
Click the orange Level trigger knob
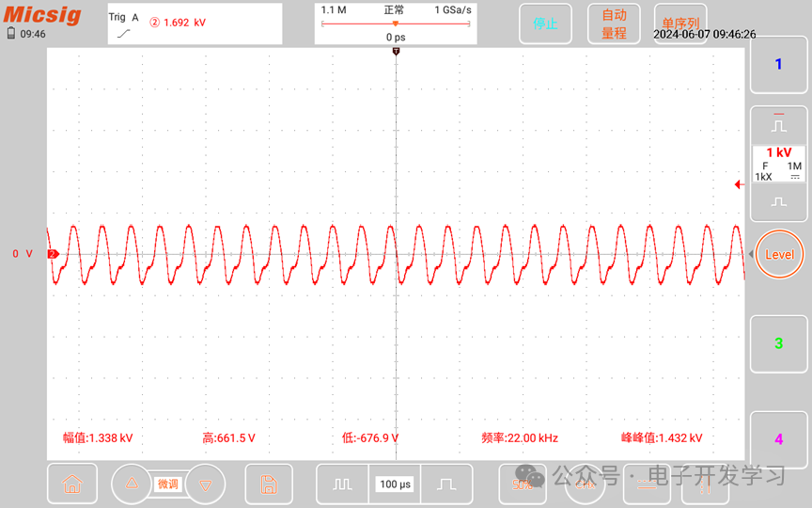779,255
